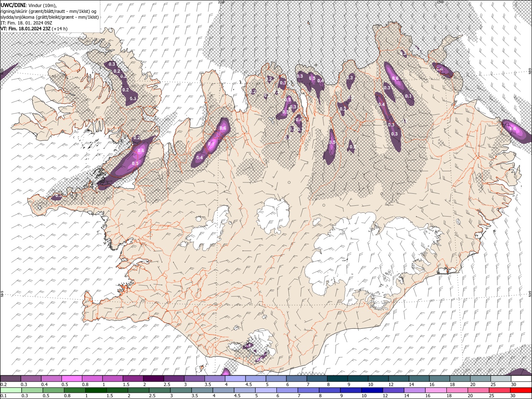Pick top-row legend swatch between 6 and 7

[x=296, y=379]
